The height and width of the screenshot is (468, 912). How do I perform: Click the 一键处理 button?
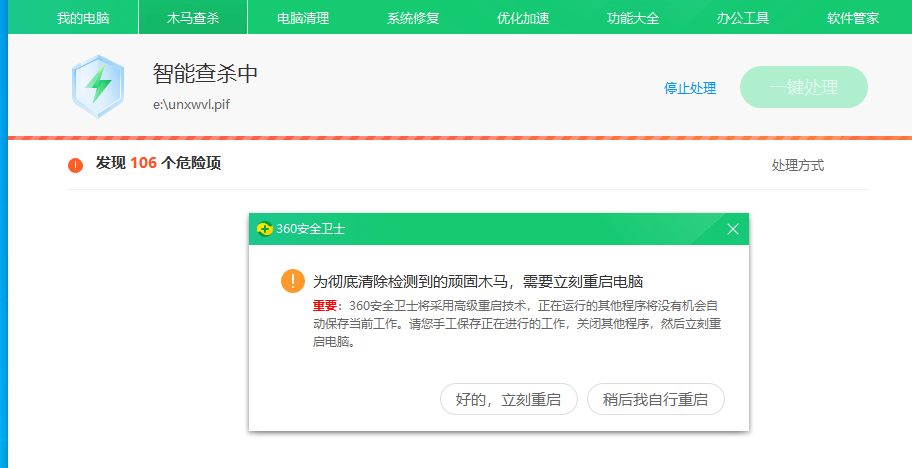pyautogui.click(x=804, y=87)
